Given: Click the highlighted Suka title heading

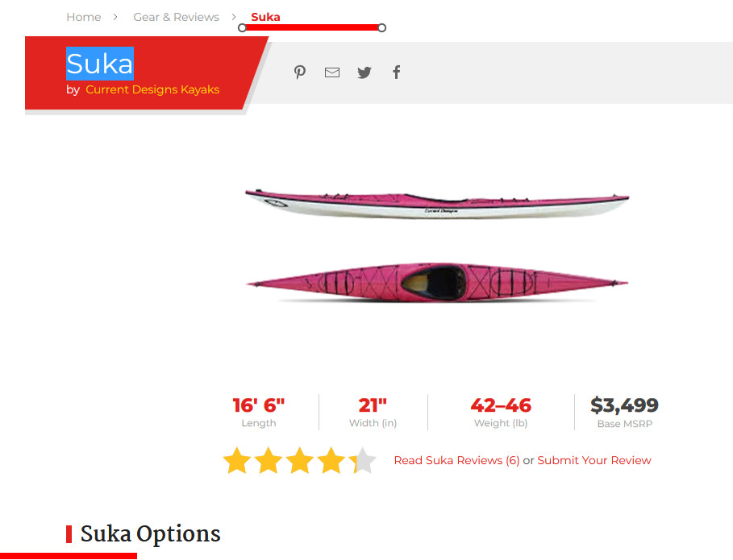Looking at the screenshot, I should coord(99,64).
